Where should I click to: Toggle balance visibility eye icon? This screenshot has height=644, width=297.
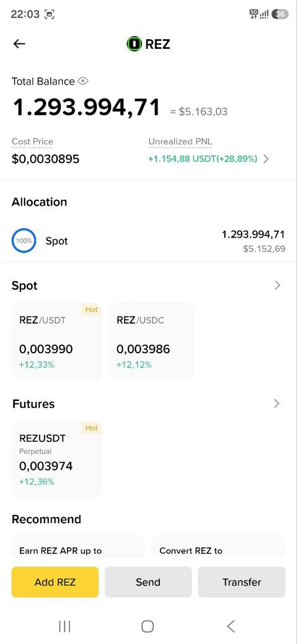[83, 81]
